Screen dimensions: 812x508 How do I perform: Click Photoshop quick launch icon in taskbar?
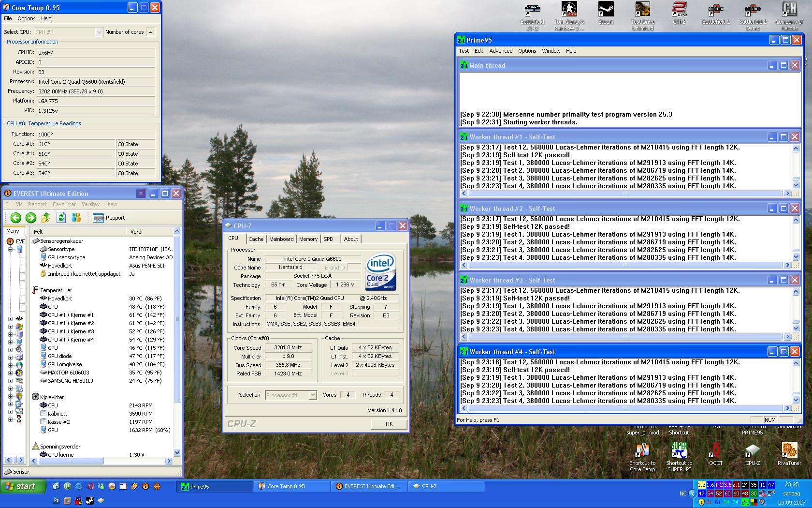57,500
